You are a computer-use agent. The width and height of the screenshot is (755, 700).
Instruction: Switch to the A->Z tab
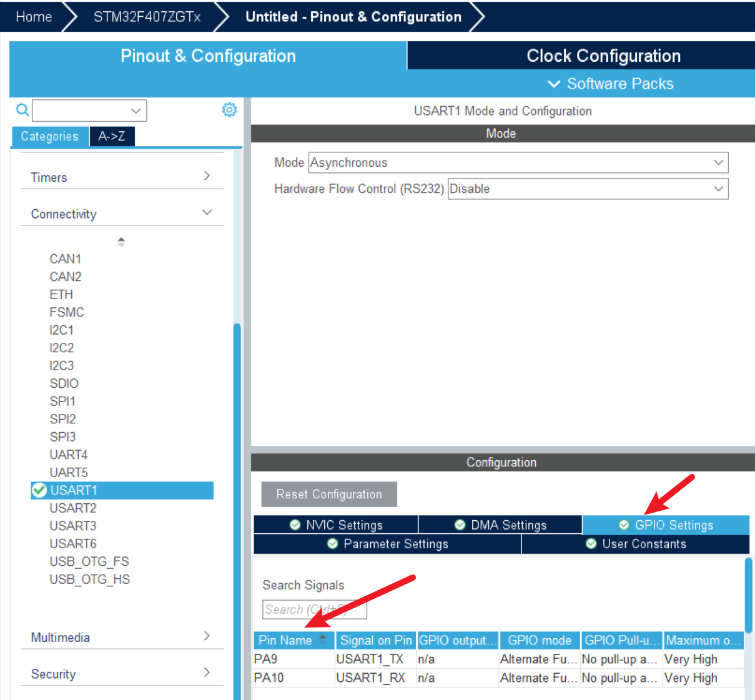[112, 136]
